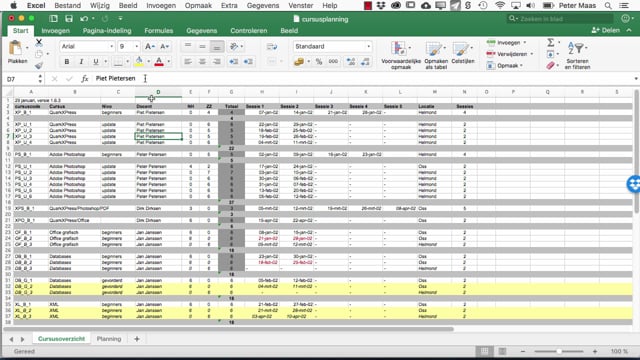Toggle underline formatting

pos(96,62)
